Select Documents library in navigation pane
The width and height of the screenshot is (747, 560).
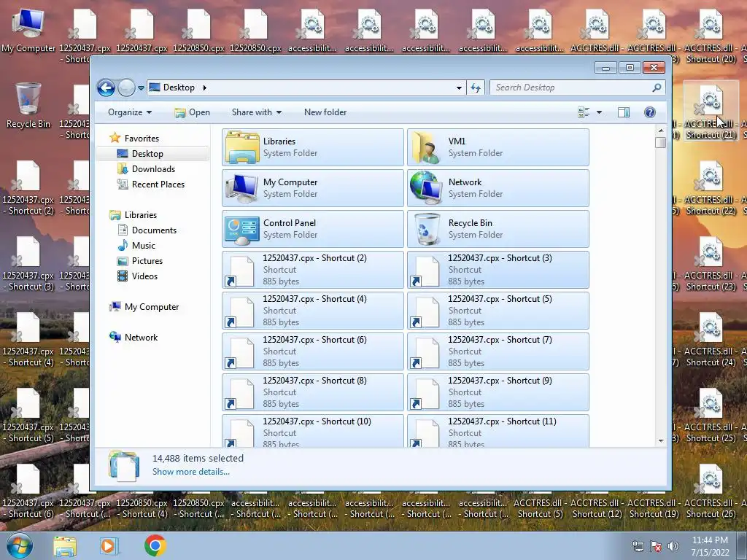[x=154, y=230]
